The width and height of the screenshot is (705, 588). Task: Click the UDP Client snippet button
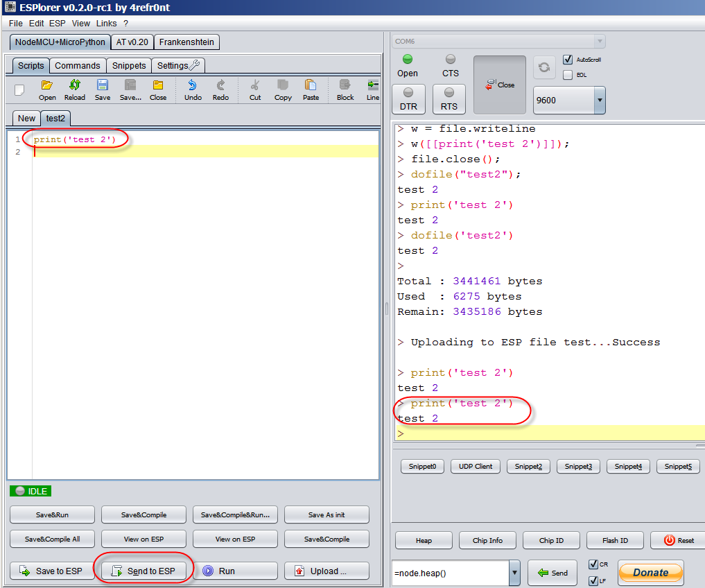coord(476,466)
